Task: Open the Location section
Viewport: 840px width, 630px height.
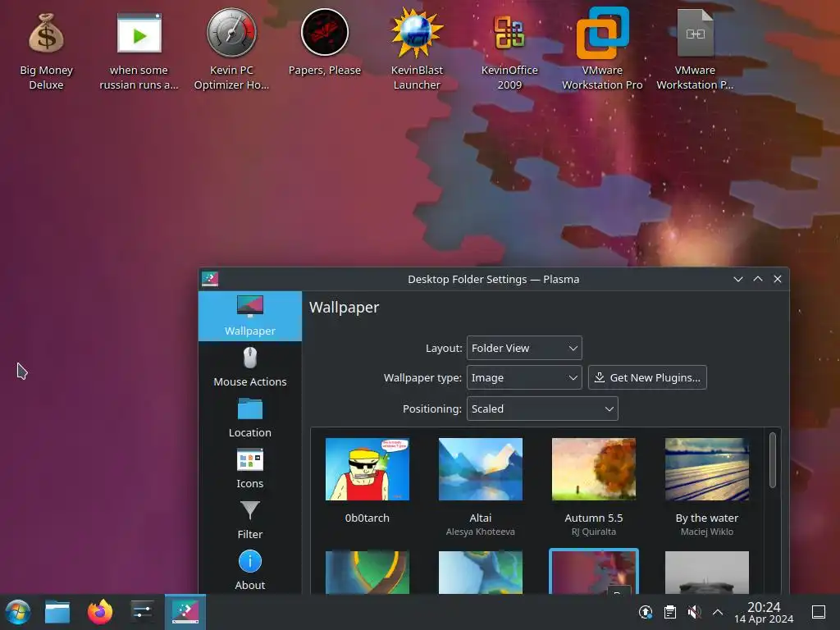Action: click(250, 418)
